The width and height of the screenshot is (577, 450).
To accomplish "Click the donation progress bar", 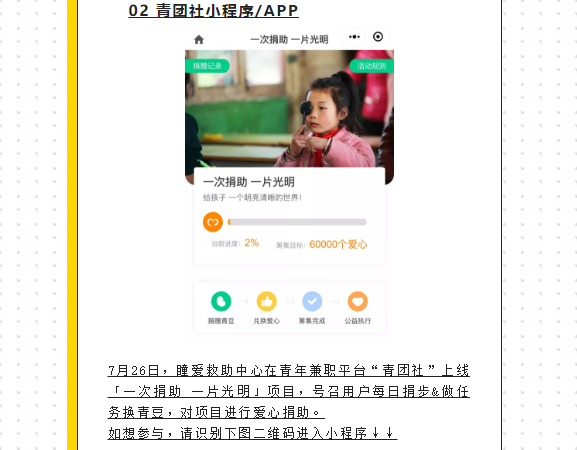I will click(x=297, y=222).
